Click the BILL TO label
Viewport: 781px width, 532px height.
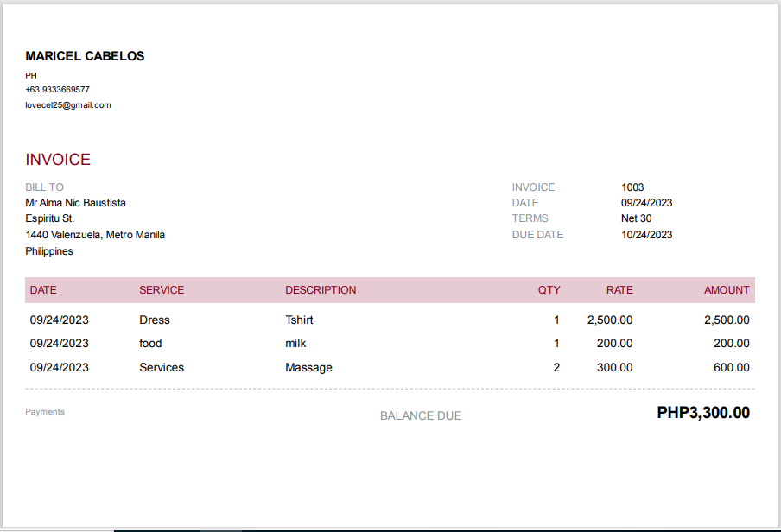[44, 187]
